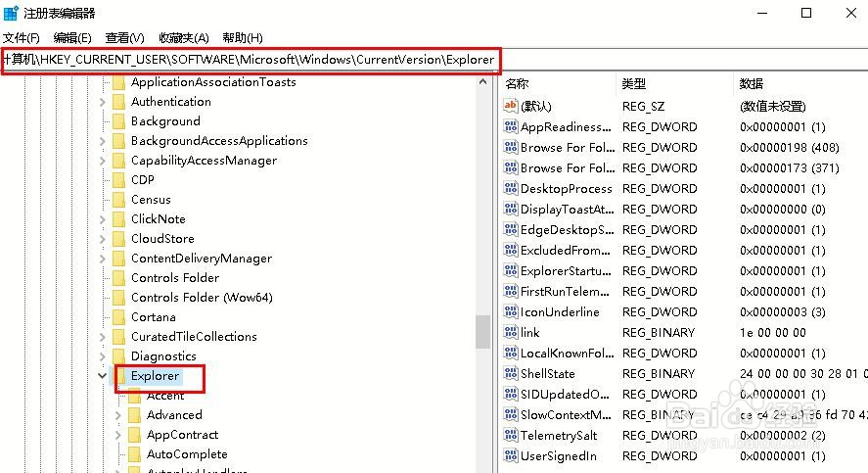Image resolution: width=868 pixels, height=473 pixels.
Task: Expand the ClickNote key
Action: click(103, 219)
